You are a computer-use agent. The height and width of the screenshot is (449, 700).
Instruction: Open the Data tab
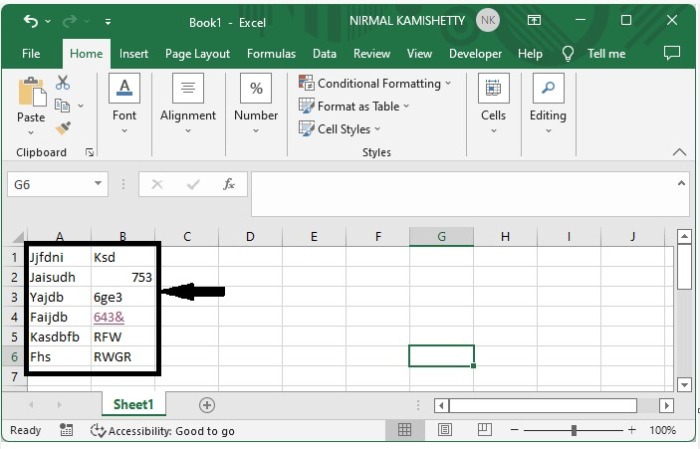click(325, 54)
